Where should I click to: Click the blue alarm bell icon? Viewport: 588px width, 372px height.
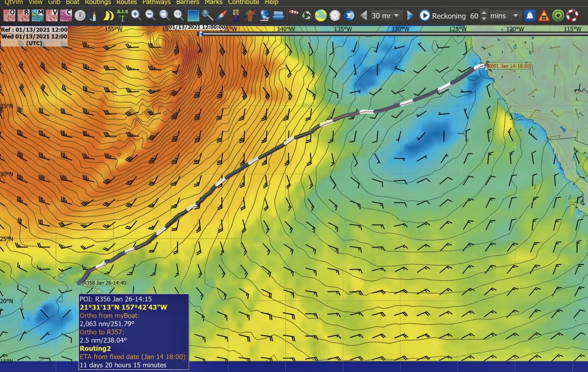[530, 15]
